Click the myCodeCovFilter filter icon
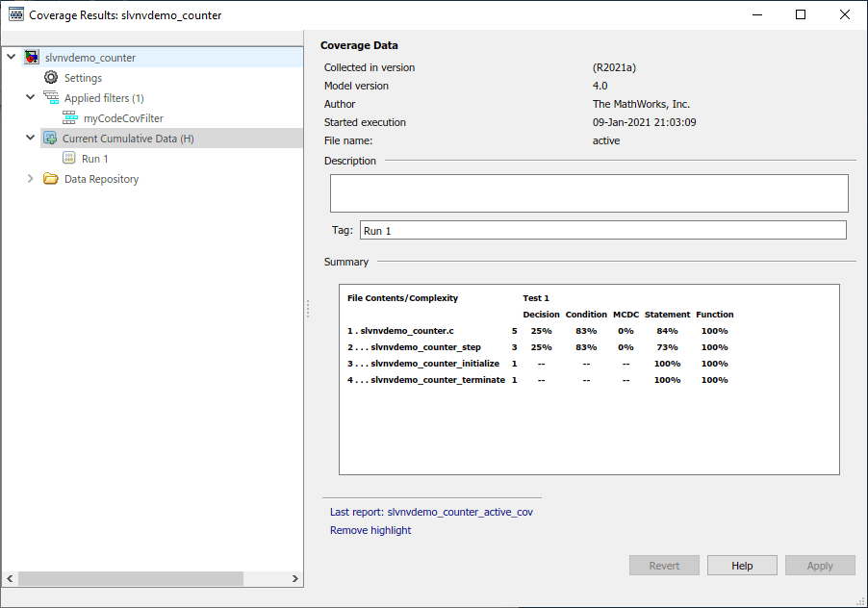The height and width of the screenshot is (608, 868). click(70, 118)
